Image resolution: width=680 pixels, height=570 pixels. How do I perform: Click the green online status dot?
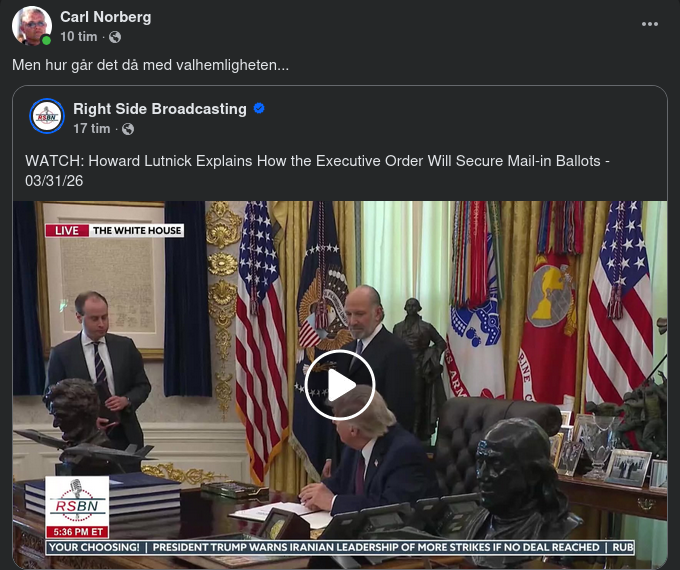tap(46, 40)
